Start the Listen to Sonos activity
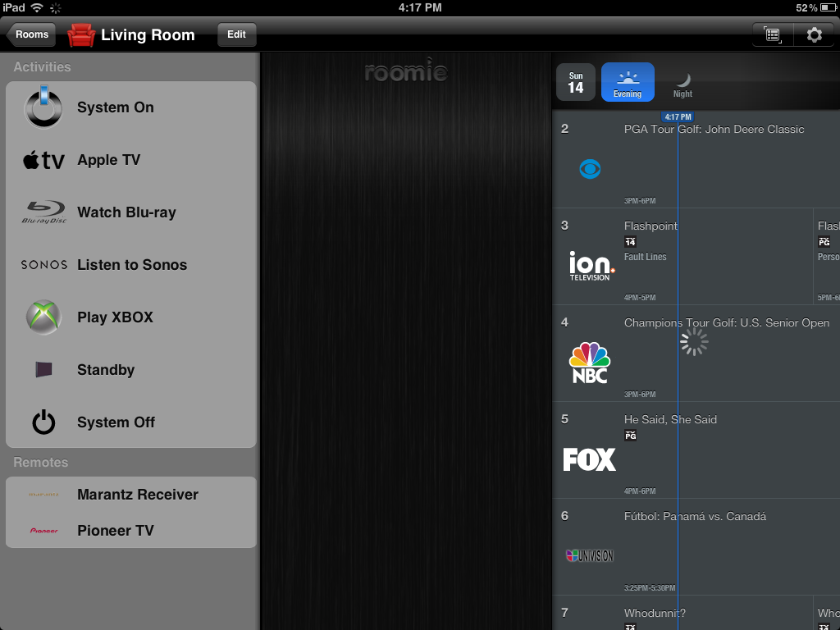840x630 pixels. coord(131,265)
